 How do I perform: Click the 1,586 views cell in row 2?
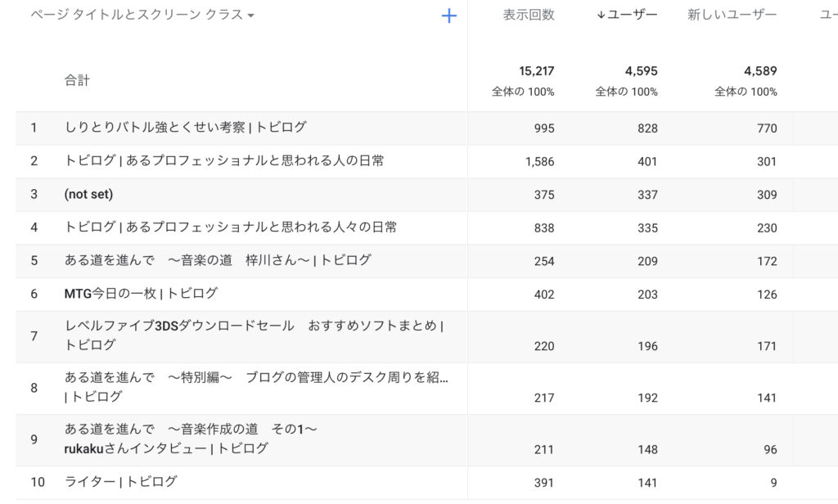click(539, 162)
